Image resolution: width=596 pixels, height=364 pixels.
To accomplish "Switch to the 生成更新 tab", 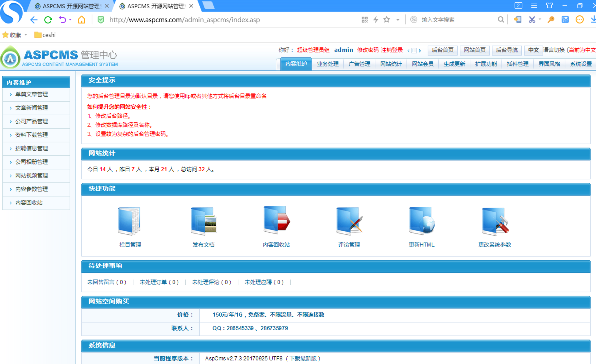I will pyautogui.click(x=454, y=64).
